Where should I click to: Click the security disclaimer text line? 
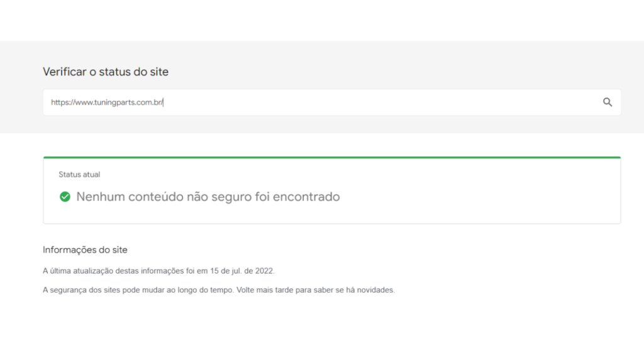[219, 290]
